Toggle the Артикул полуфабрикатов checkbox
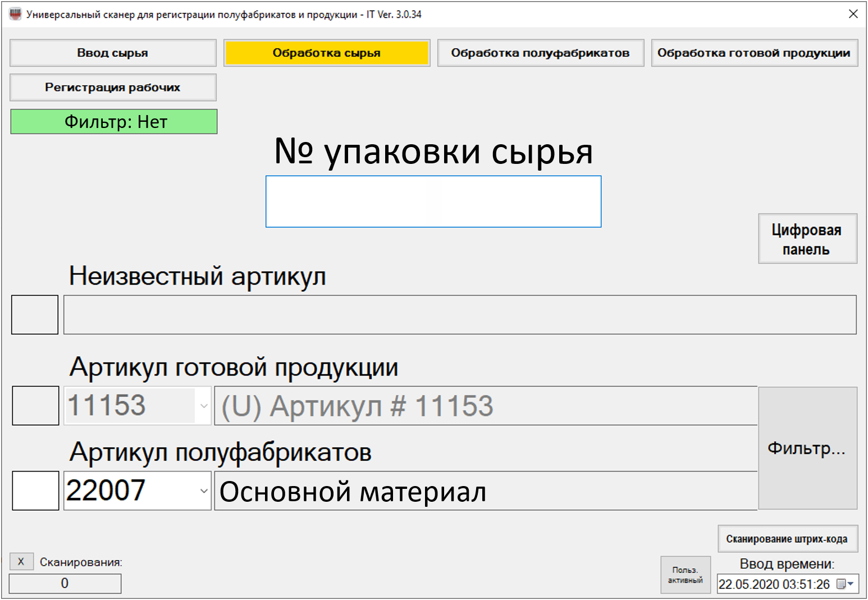Screen dimensions: 868x600 pyautogui.click(x=35, y=491)
